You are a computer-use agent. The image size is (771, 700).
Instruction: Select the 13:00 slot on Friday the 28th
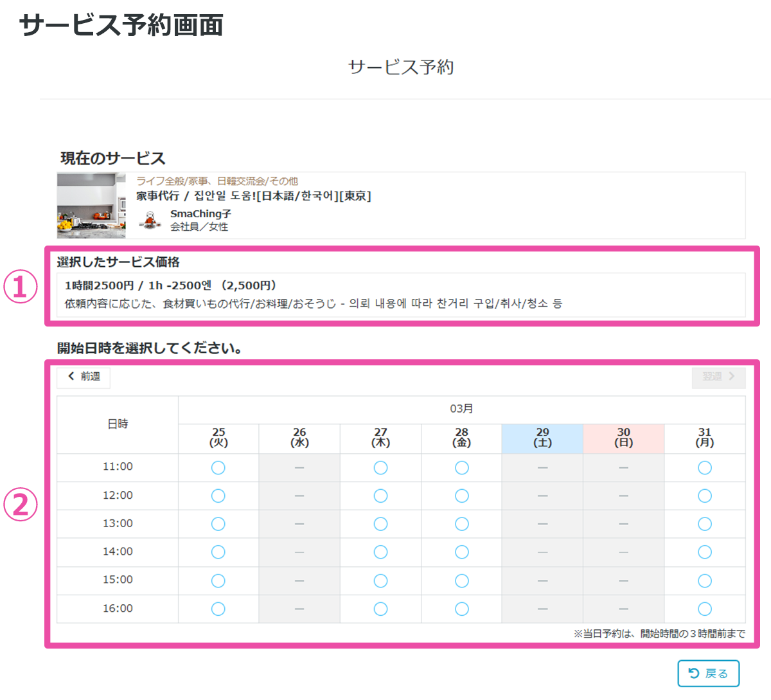click(x=461, y=523)
